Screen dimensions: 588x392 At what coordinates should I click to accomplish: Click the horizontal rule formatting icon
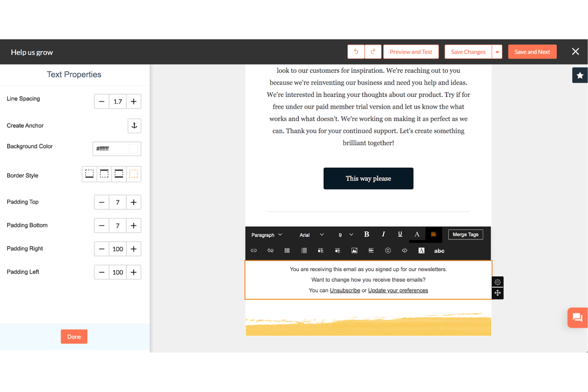[371, 251]
